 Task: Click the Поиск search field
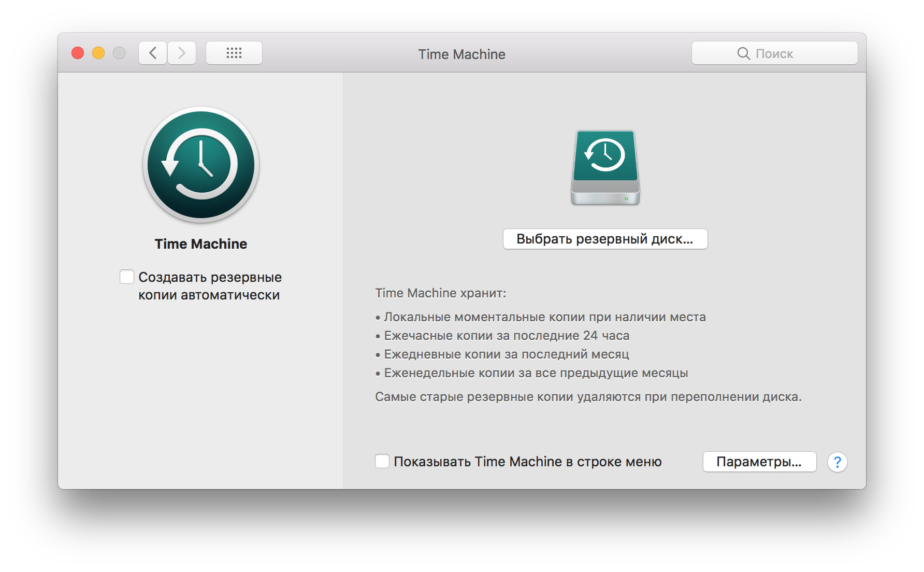click(x=774, y=53)
